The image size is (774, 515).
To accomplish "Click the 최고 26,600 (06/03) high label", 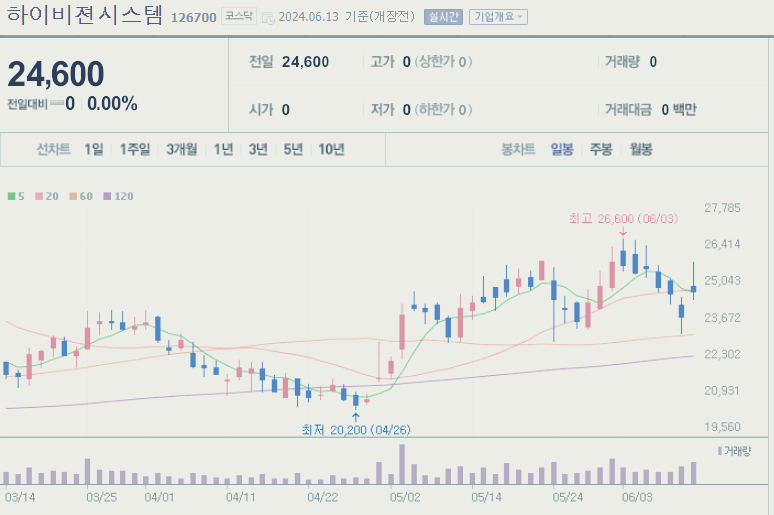I will 623,218.
